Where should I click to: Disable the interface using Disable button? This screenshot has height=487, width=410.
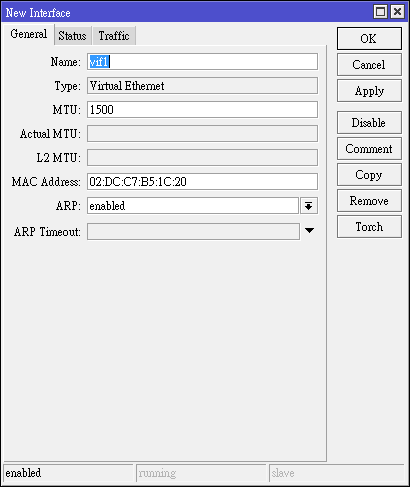pyautogui.click(x=369, y=123)
